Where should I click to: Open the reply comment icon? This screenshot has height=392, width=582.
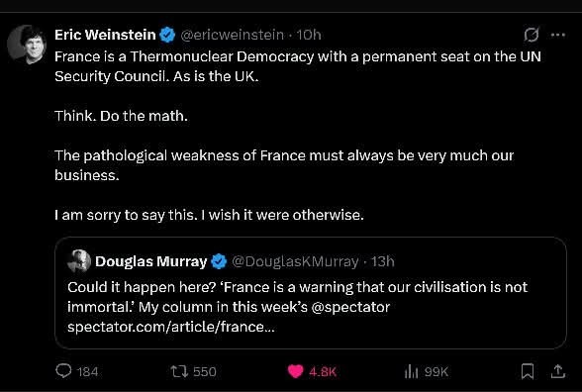tap(63, 371)
